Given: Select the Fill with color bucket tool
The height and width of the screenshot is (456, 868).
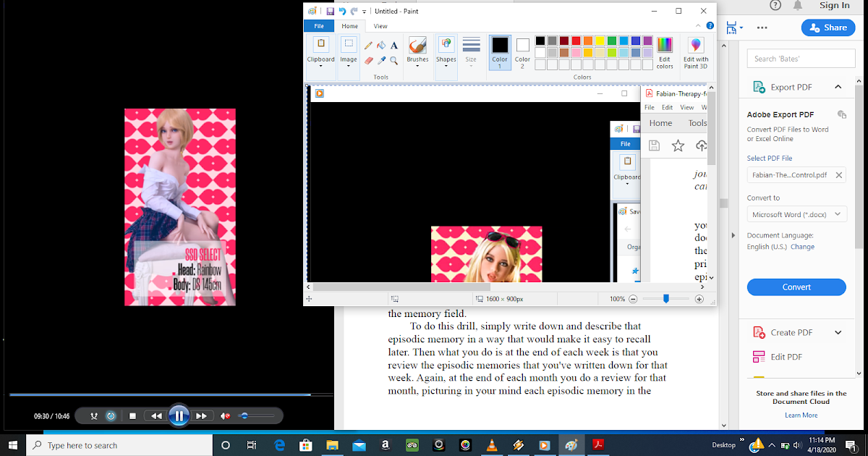Looking at the screenshot, I should pyautogui.click(x=381, y=45).
